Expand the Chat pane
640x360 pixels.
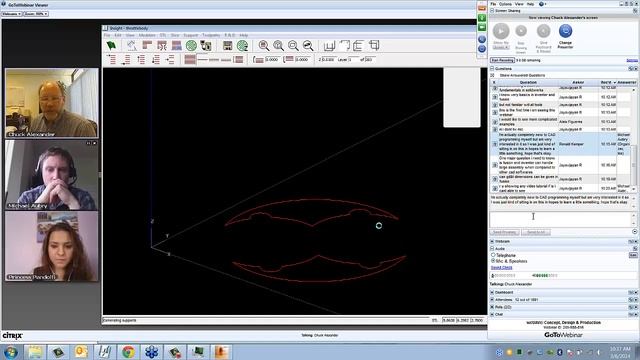[492, 314]
